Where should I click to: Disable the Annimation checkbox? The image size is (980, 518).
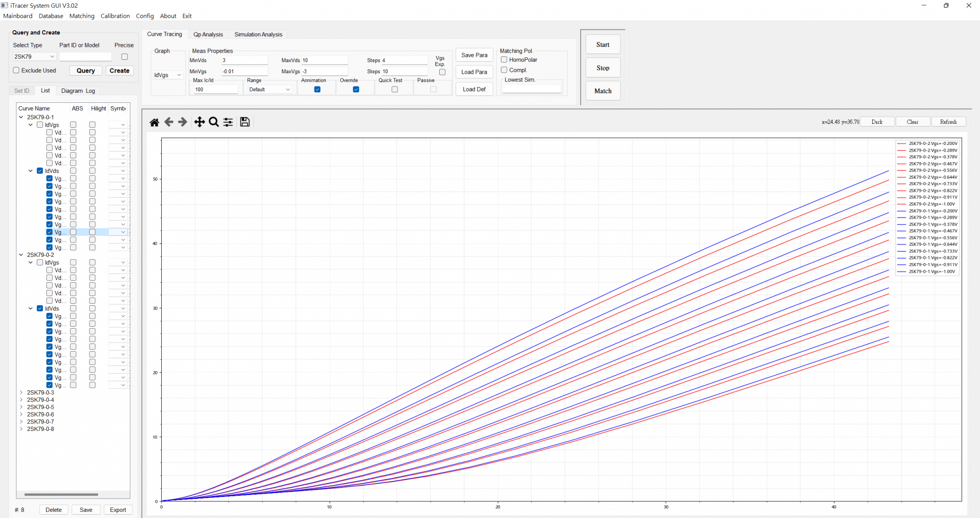[x=317, y=89]
